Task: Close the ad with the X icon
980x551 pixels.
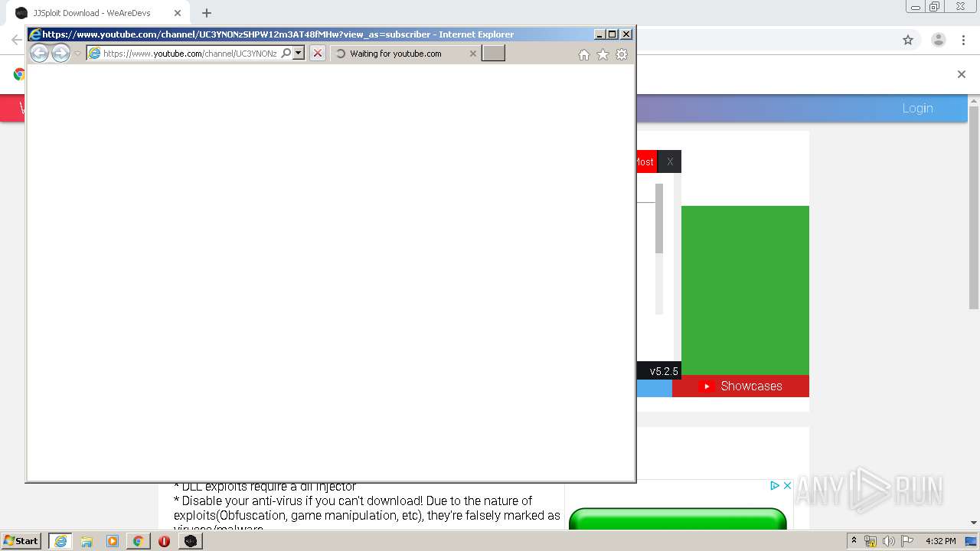Action: click(787, 485)
